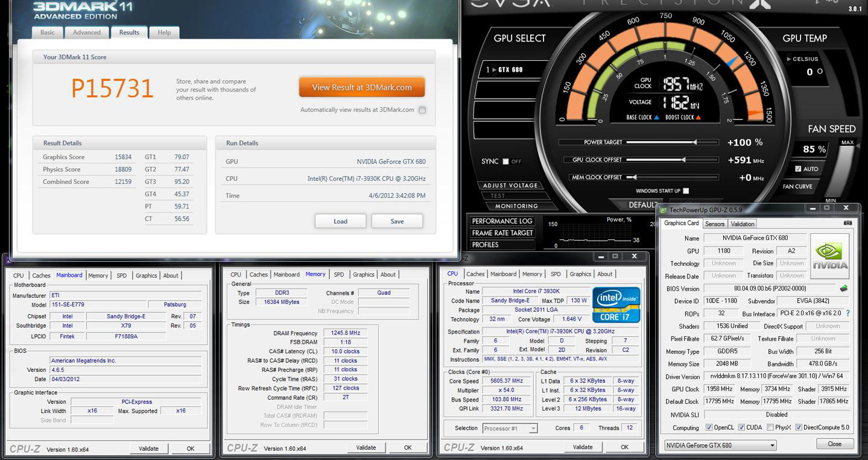Click the BIOS Version field in GPU-Z
This screenshot has height=460, width=868.
tap(770, 289)
